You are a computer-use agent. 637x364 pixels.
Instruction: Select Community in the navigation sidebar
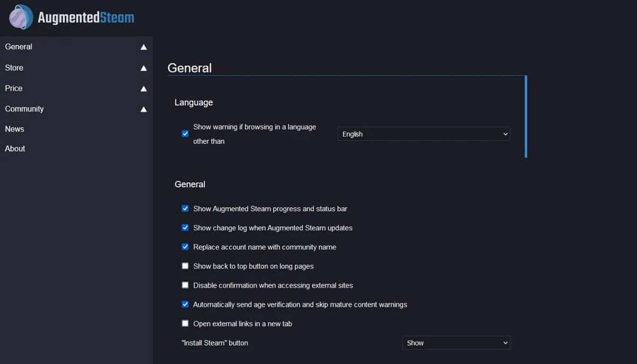[x=24, y=109]
